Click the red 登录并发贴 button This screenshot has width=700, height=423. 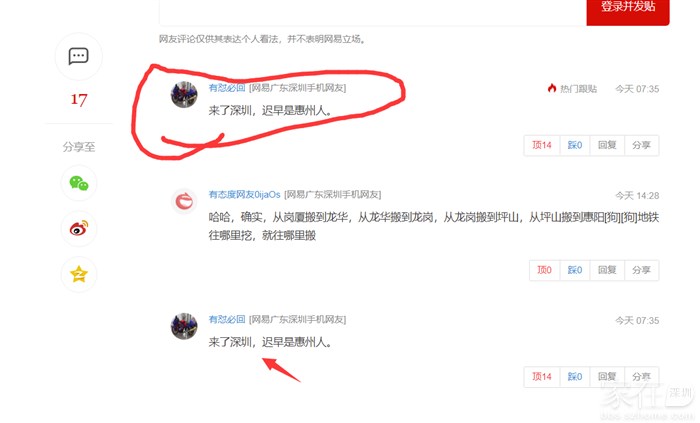coord(628,9)
